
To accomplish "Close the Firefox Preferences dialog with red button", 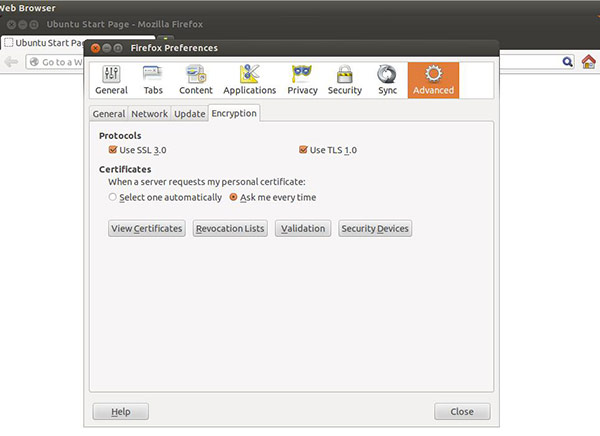I will (95, 48).
